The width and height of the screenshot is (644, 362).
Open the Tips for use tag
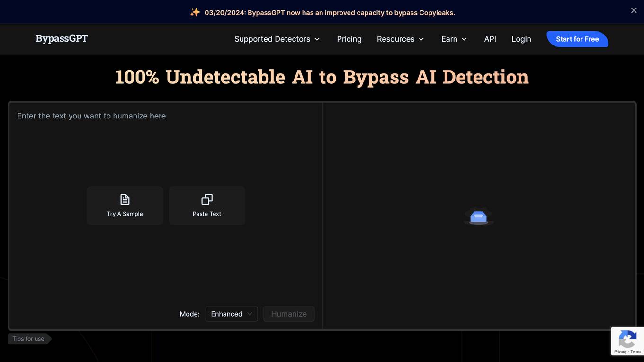[x=29, y=339]
